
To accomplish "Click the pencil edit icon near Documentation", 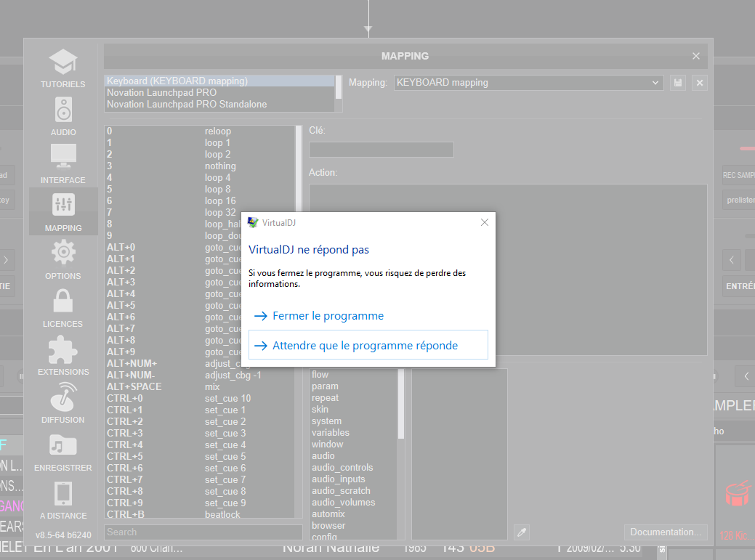I will point(522,532).
